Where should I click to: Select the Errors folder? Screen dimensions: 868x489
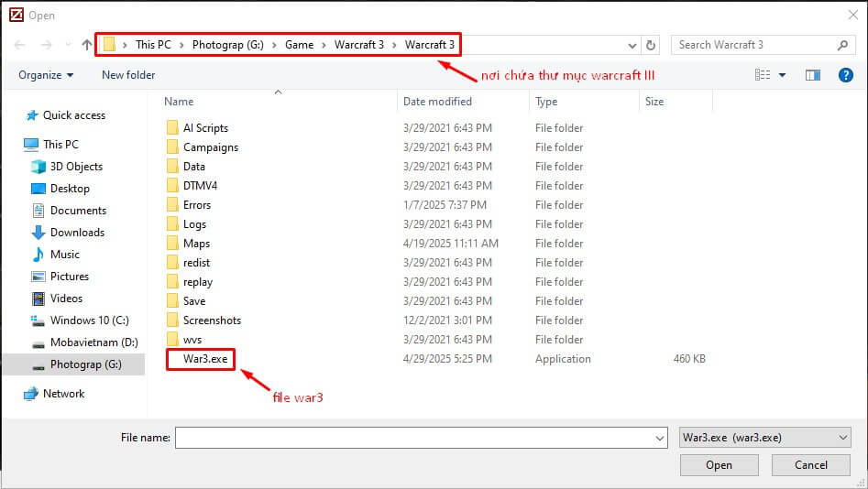[197, 205]
